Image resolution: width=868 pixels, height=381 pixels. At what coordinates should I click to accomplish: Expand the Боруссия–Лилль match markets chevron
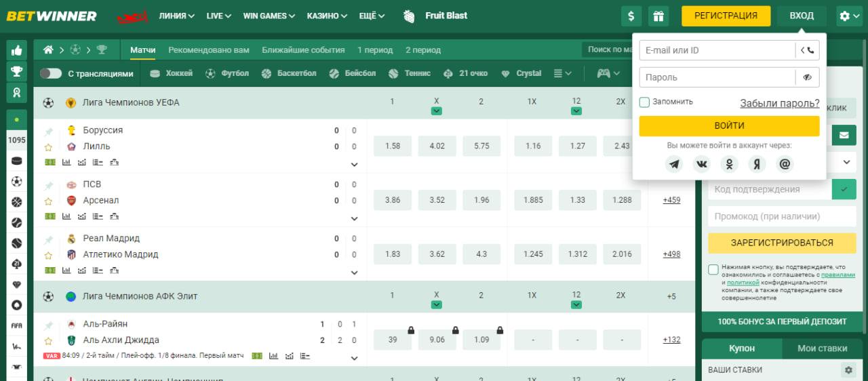pos(354,164)
